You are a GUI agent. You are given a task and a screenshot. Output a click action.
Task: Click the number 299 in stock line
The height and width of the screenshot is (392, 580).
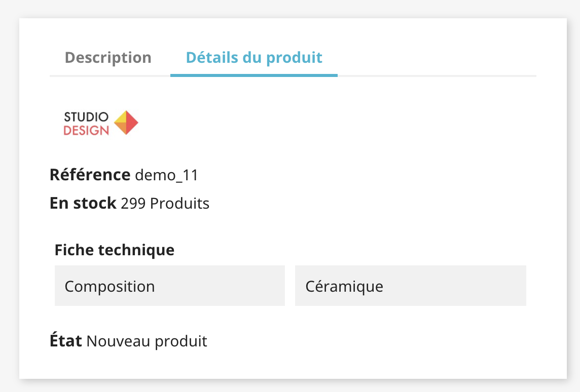134,204
